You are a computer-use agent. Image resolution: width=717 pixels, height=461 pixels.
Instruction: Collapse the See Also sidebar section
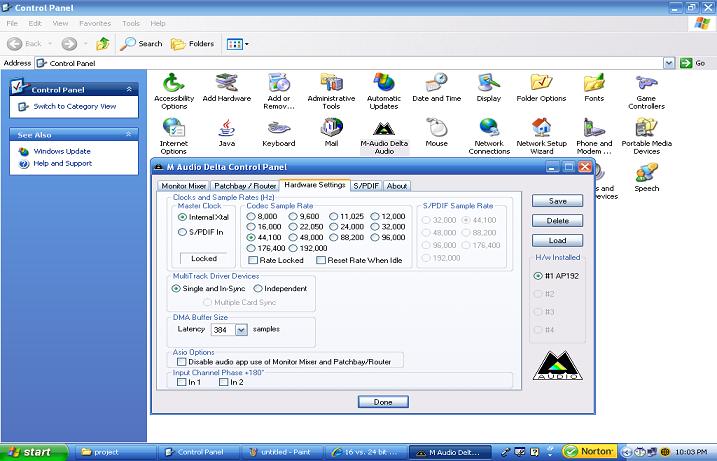129,134
